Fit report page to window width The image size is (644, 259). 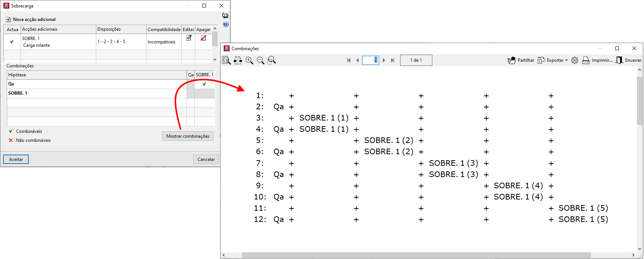pyautogui.click(x=238, y=60)
